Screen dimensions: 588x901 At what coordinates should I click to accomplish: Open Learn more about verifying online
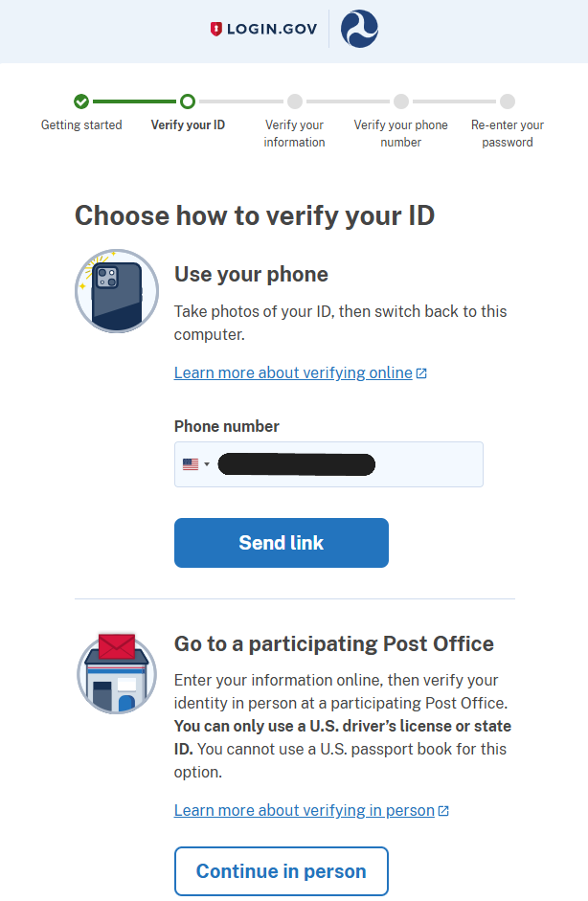[294, 372]
